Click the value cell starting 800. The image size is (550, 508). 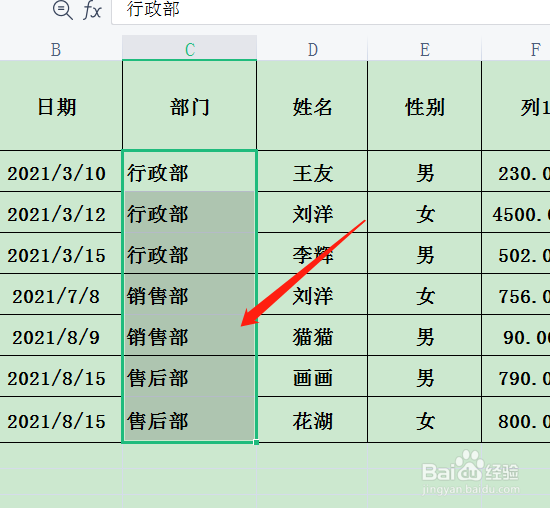[516, 420]
